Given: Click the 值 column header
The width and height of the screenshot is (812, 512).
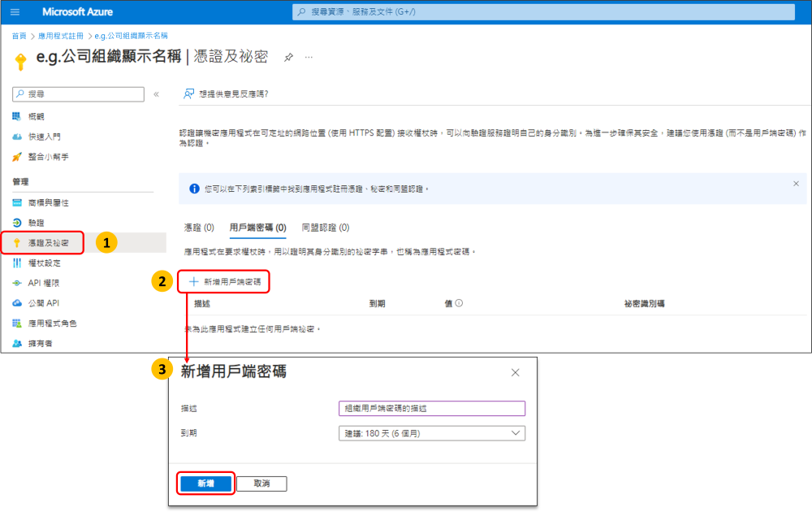Looking at the screenshot, I should pos(448,304).
